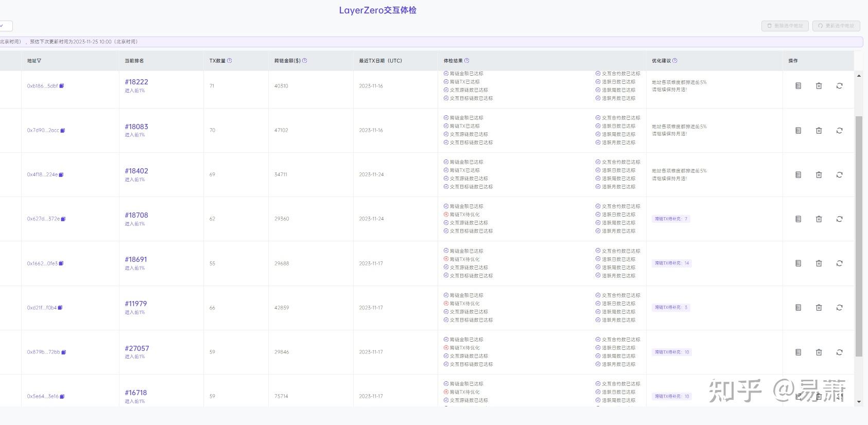Refresh the rank #18222 row data
The image size is (868, 425).
tap(840, 86)
